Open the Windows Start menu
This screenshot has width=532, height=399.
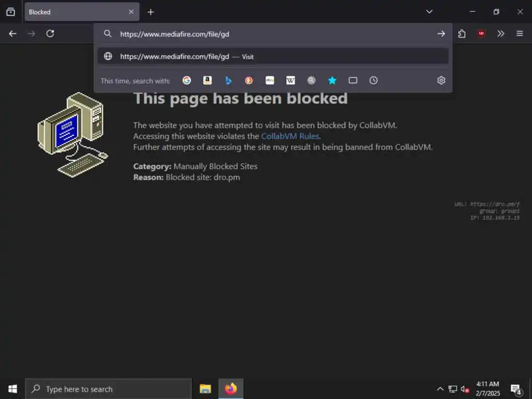click(x=12, y=389)
